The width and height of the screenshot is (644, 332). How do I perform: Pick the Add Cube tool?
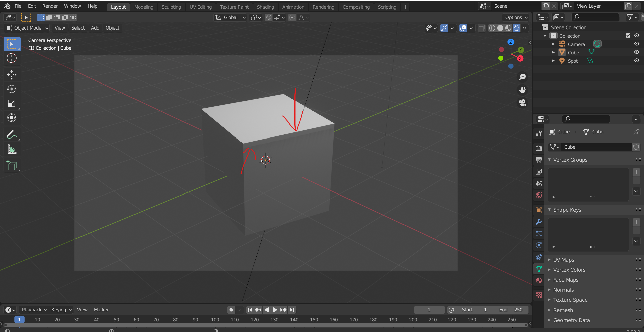[12, 165]
